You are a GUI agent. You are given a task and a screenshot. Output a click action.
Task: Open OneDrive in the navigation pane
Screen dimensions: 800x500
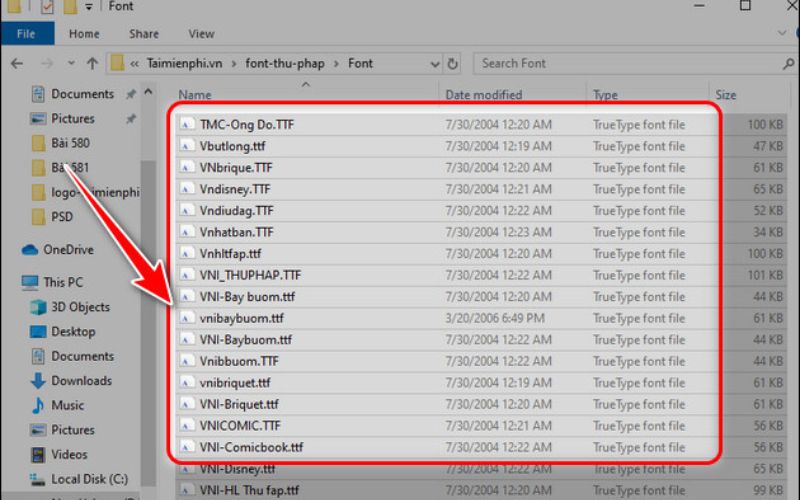tap(68, 249)
